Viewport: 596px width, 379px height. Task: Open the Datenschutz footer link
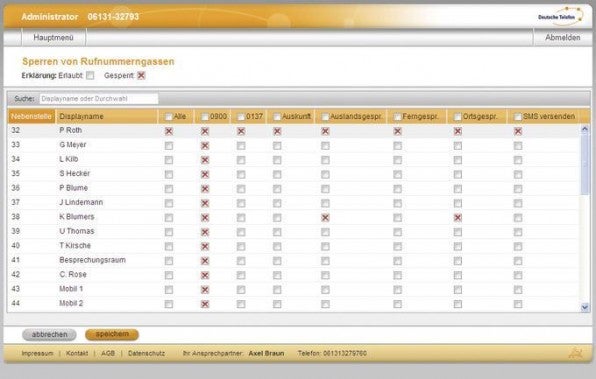146,354
